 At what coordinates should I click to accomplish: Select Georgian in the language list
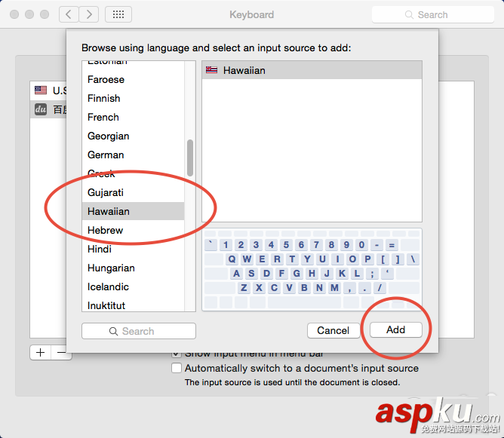[133, 136]
